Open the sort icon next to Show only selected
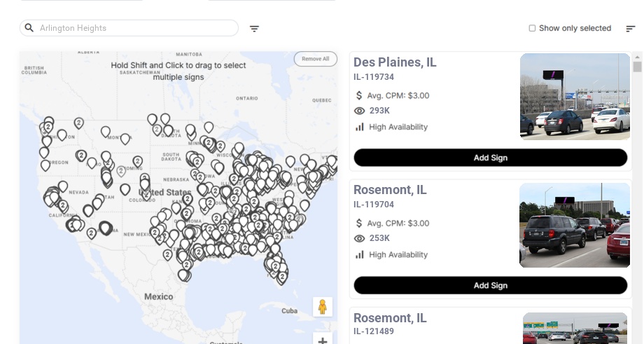 point(630,29)
